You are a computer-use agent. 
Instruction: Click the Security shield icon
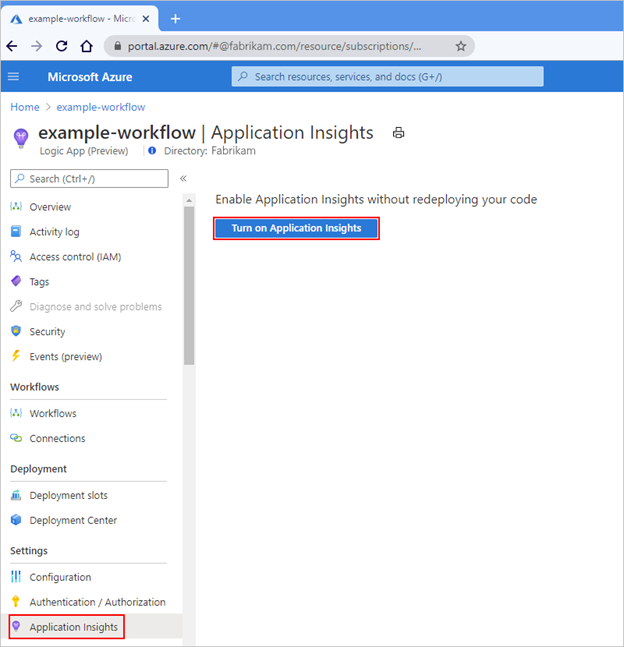coord(16,331)
